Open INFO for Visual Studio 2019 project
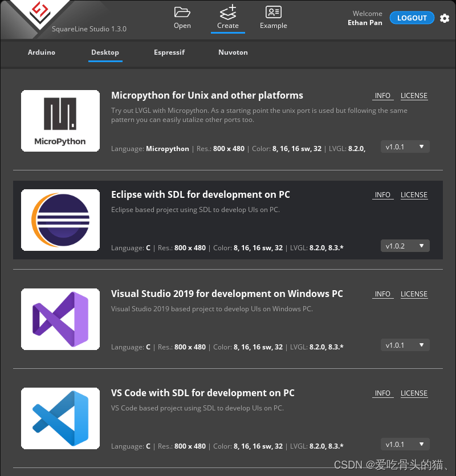 [x=382, y=294]
